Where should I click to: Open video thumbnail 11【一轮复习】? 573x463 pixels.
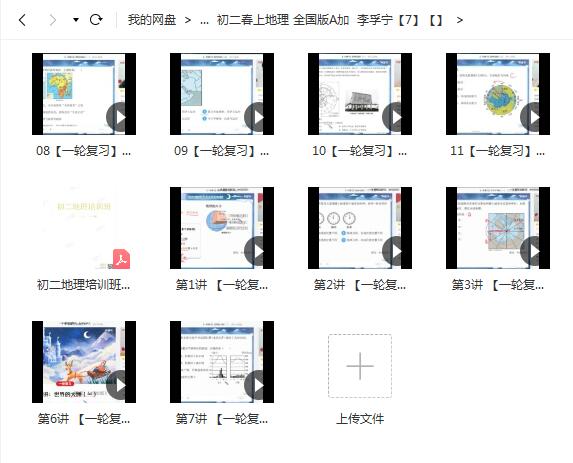click(x=498, y=94)
